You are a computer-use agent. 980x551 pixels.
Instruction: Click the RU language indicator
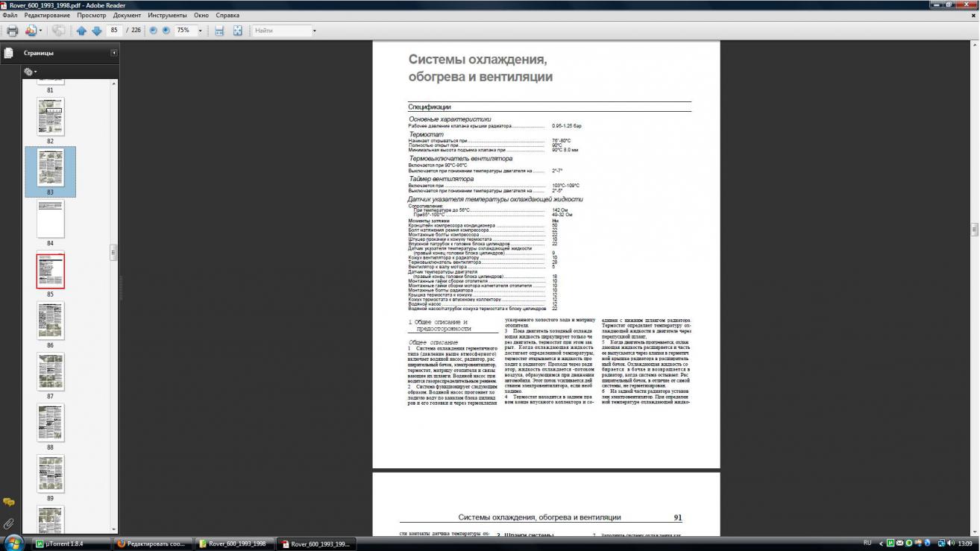tap(867, 544)
